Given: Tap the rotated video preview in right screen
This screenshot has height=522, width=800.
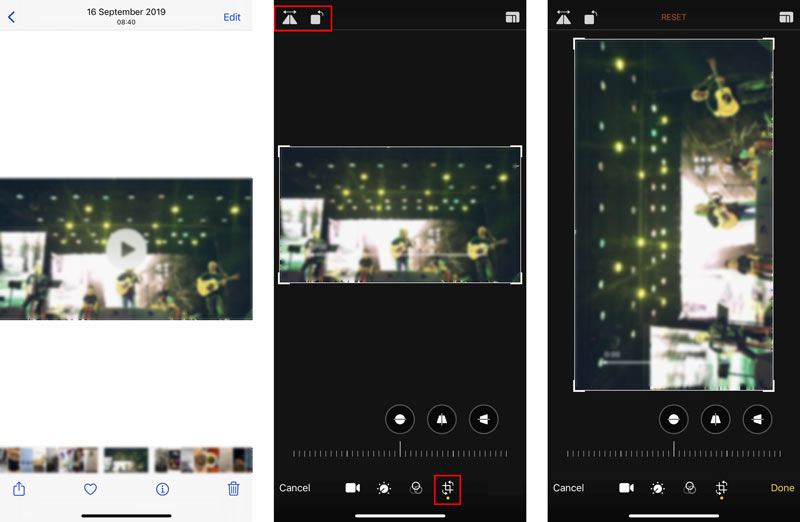Looking at the screenshot, I should point(673,215).
